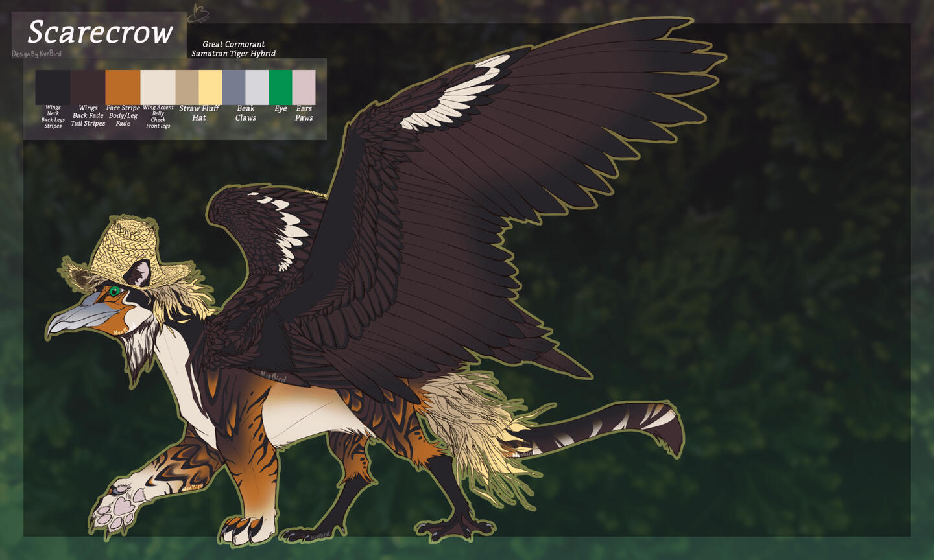Click the bird signature logo above subtitle
The width and height of the screenshot is (934, 560).
click(x=198, y=13)
